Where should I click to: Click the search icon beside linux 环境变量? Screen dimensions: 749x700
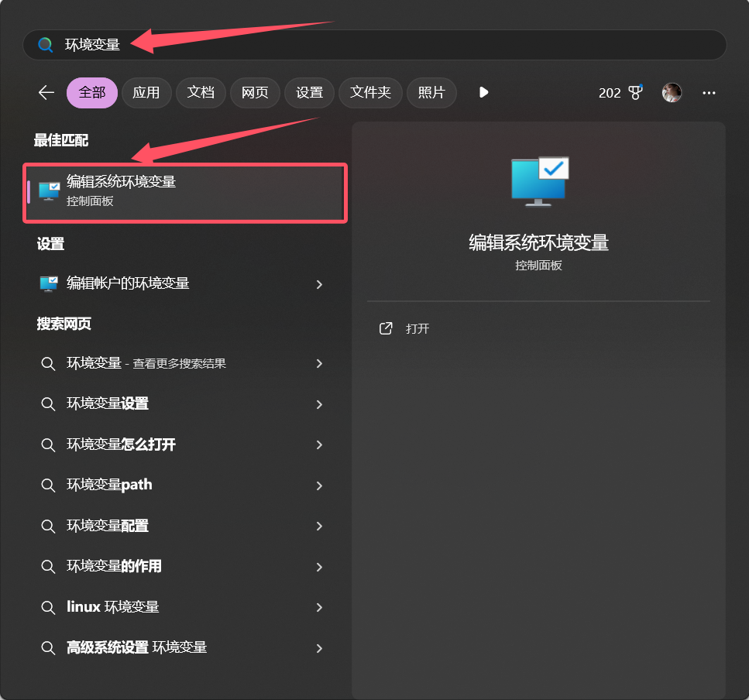48,607
